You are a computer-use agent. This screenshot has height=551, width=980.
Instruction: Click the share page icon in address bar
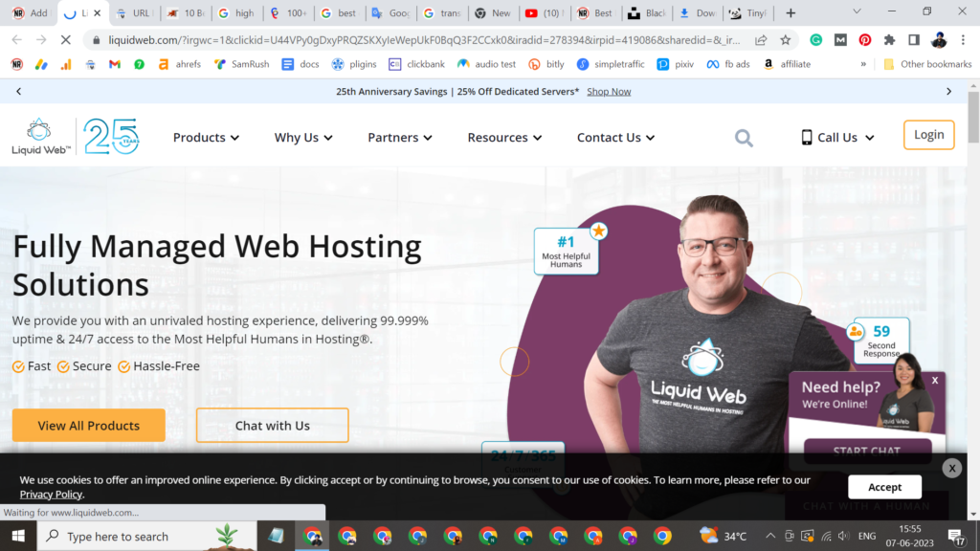click(x=761, y=40)
